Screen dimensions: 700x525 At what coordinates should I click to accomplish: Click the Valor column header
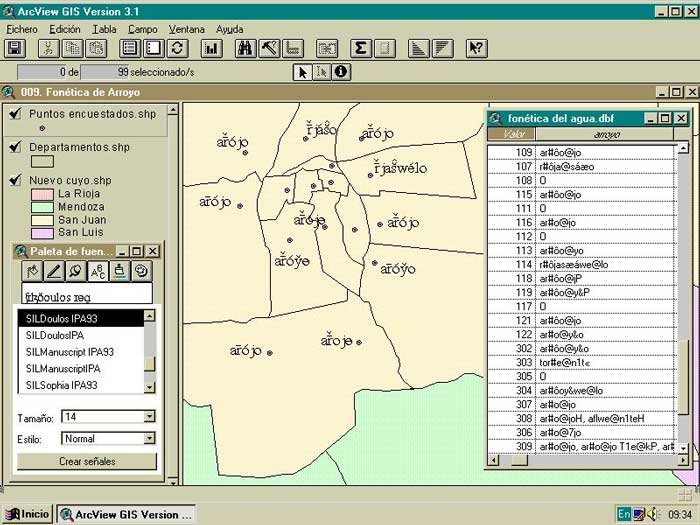click(512, 134)
